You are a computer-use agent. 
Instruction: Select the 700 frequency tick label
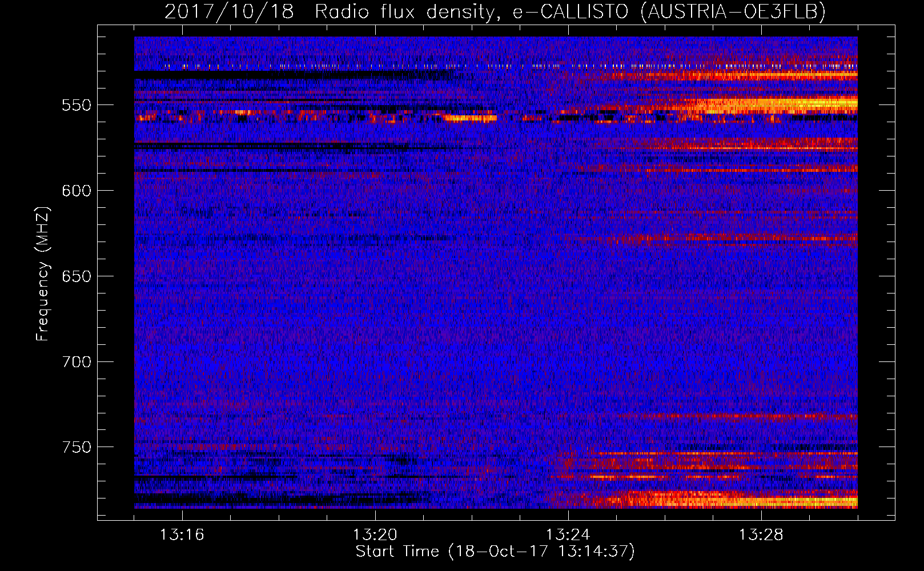click(x=77, y=363)
